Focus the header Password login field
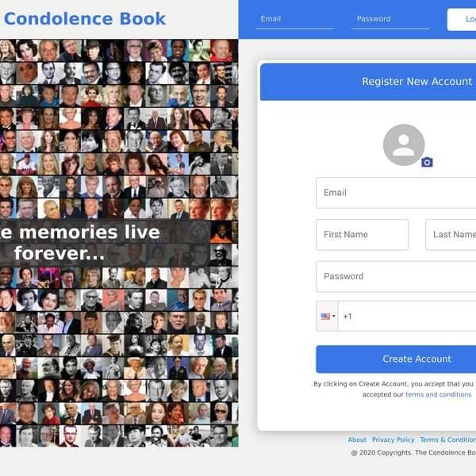This screenshot has width=476, height=476. tap(390, 19)
